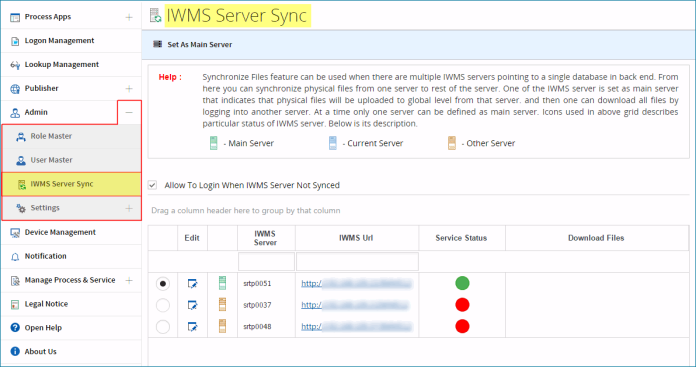
Task: Expand the Publisher menu
Action: [x=129, y=89]
